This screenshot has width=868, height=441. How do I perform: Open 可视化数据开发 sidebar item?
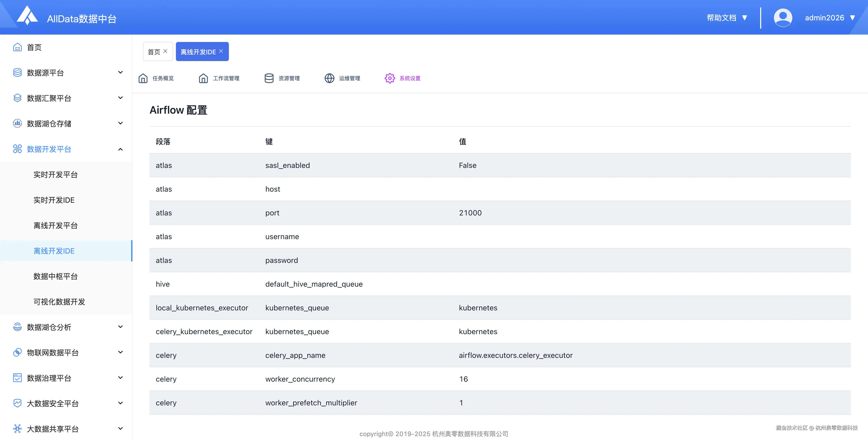pyautogui.click(x=59, y=302)
